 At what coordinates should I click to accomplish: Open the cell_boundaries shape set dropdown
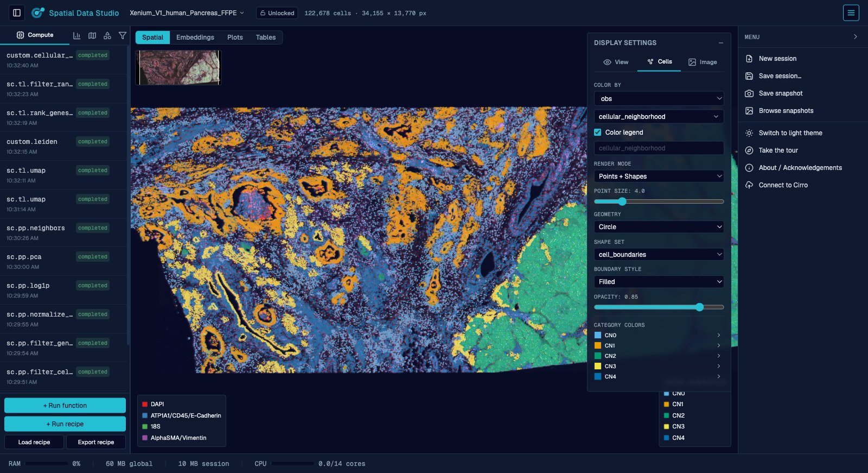pos(659,255)
